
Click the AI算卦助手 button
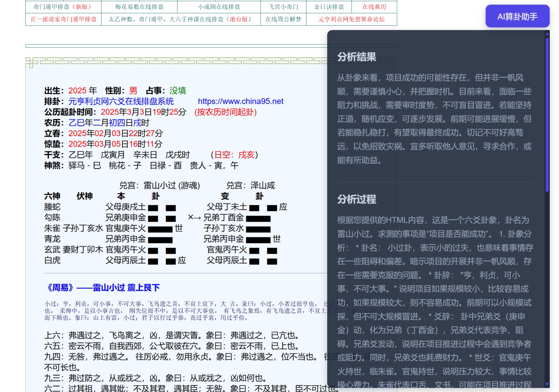517,16
